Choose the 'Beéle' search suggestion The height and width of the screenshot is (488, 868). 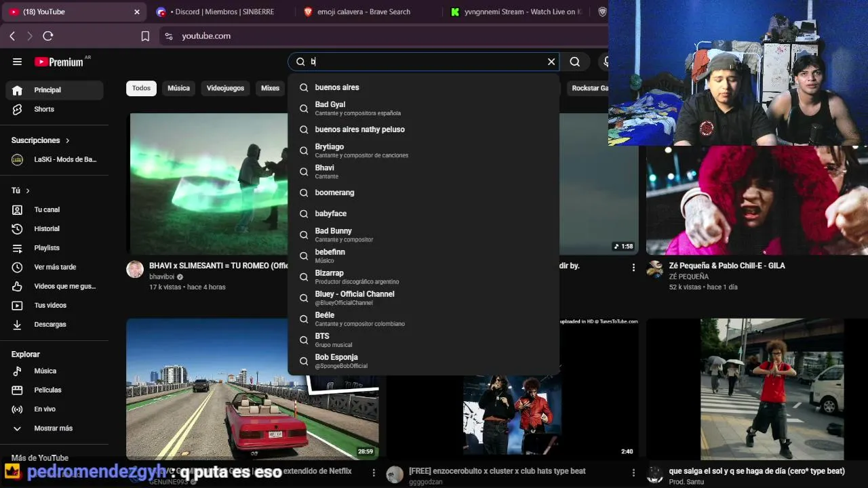[x=424, y=319]
